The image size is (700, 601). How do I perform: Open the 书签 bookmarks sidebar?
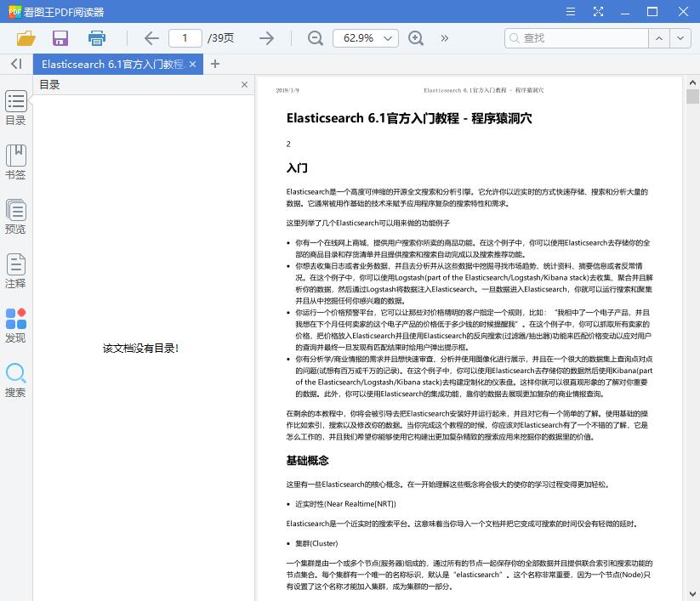[15, 162]
